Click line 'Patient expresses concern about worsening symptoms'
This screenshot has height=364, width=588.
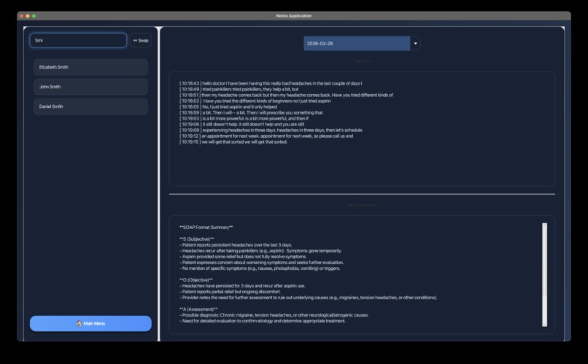coord(261,263)
